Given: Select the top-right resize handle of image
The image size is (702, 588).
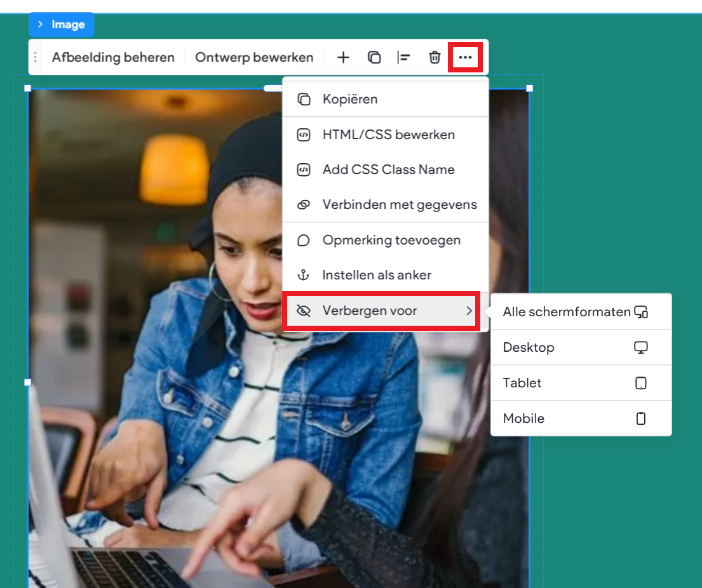Looking at the screenshot, I should coord(530,89).
